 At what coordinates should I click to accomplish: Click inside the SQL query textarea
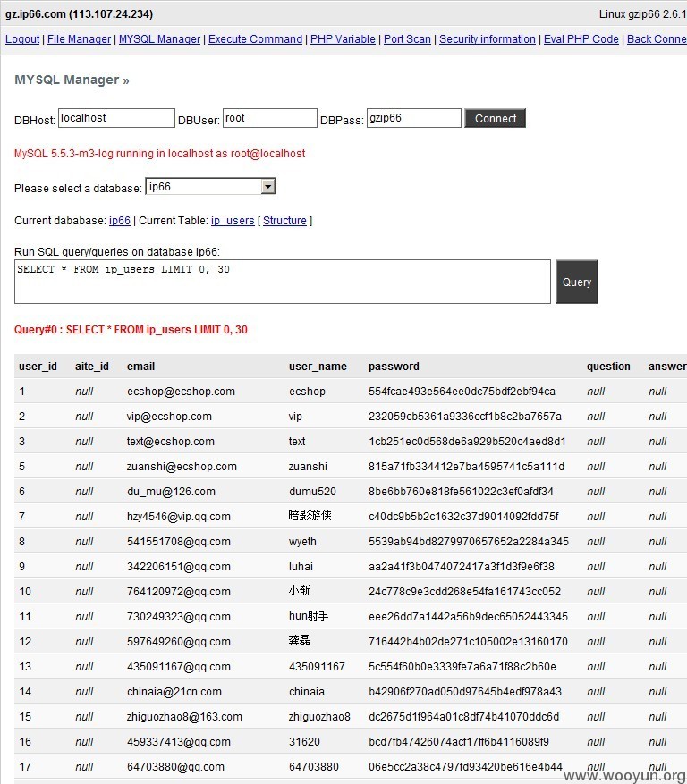click(x=282, y=282)
